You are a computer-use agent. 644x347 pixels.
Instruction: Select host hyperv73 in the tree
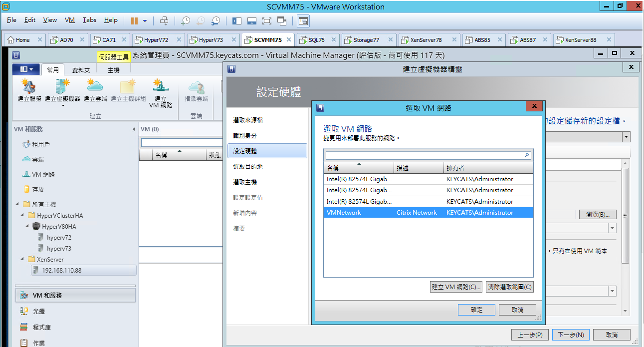(x=59, y=248)
